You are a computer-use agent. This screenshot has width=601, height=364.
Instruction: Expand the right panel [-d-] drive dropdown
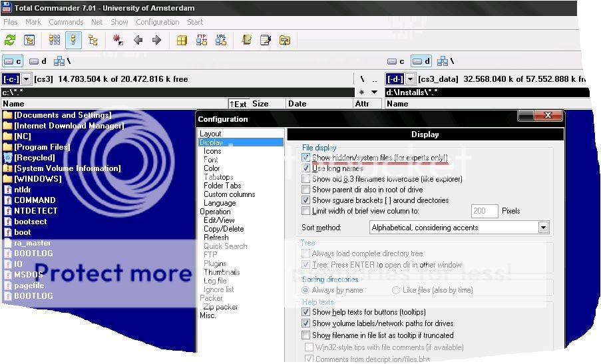pyautogui.click(x=411, y=79)
